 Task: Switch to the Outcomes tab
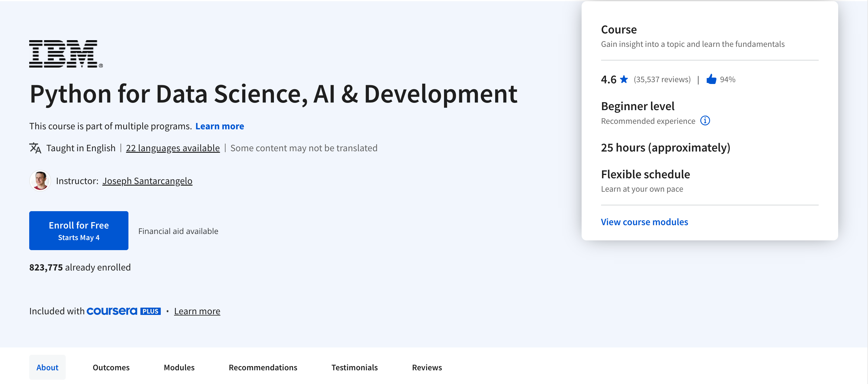point(111,367)
